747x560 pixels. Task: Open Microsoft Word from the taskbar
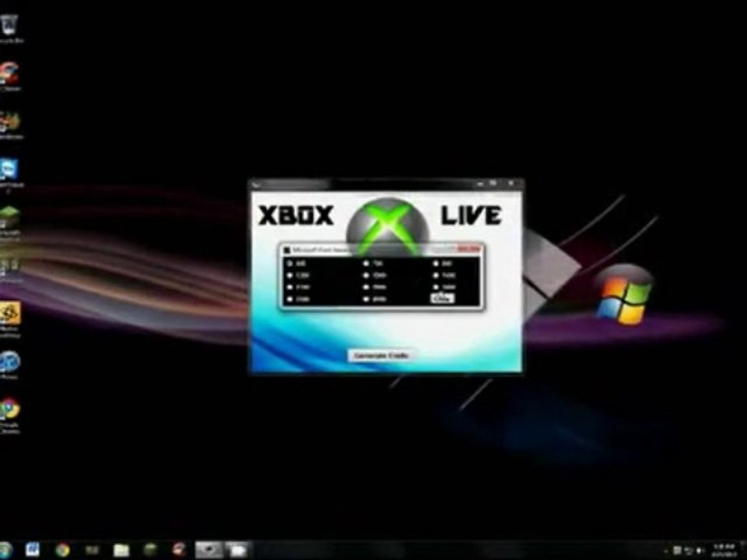click(x=33, y=550)
